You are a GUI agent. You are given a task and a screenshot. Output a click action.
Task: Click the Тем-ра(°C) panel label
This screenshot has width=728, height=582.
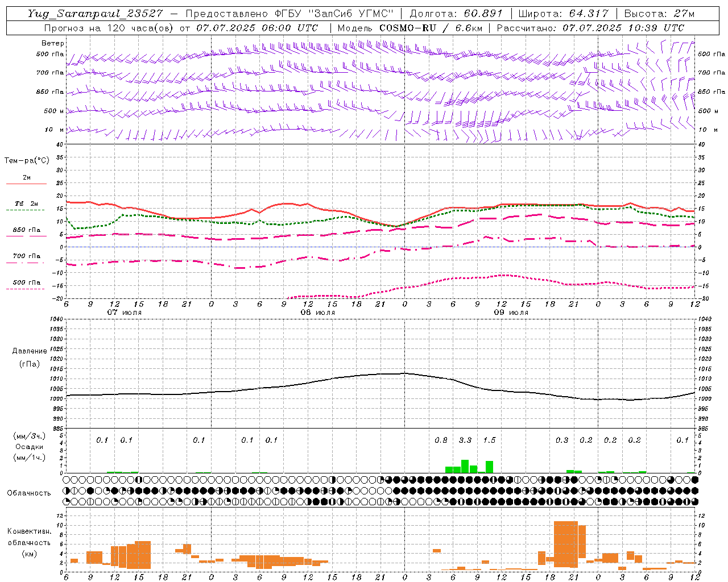tap(27, 161)
